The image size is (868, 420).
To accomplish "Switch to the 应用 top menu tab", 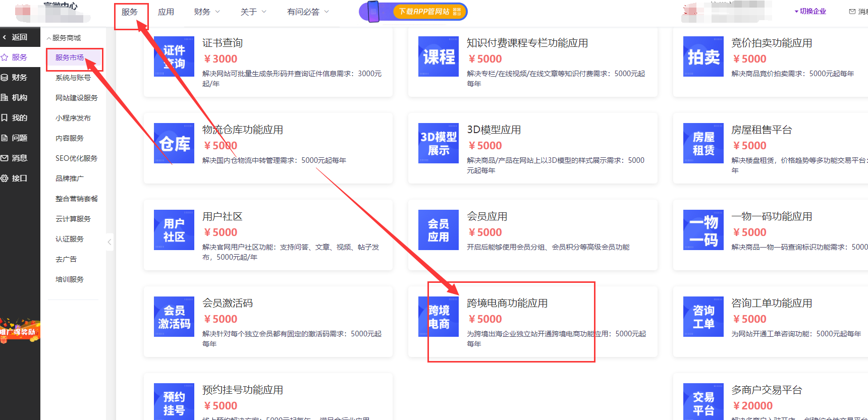I will pyautogui.click(x=166, y=12).
